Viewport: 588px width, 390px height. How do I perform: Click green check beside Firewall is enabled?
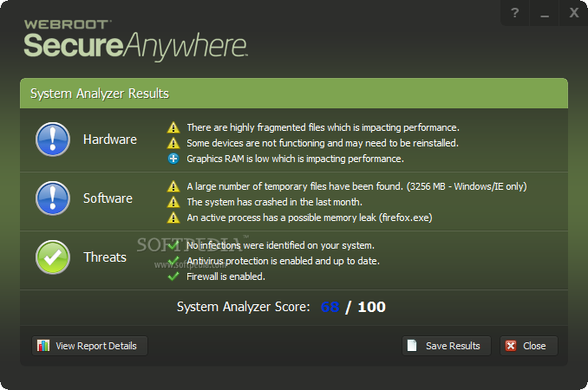[x=173, y=276]
